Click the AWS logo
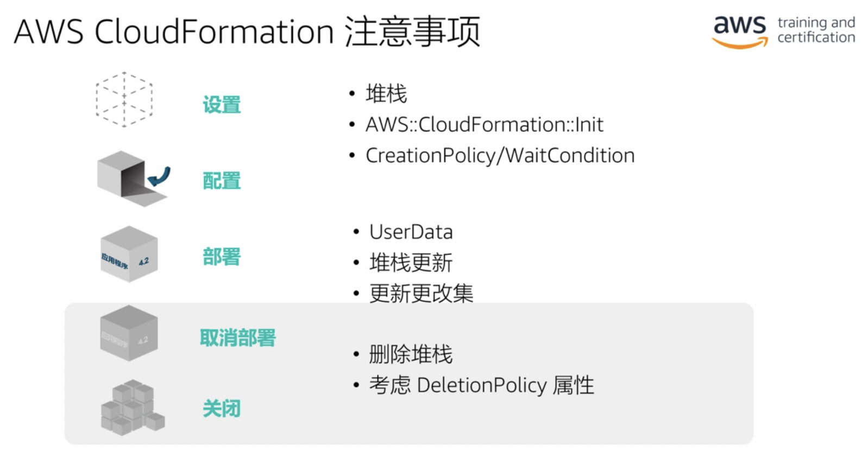This screenshot has height=458, width=868. (739, 31)
